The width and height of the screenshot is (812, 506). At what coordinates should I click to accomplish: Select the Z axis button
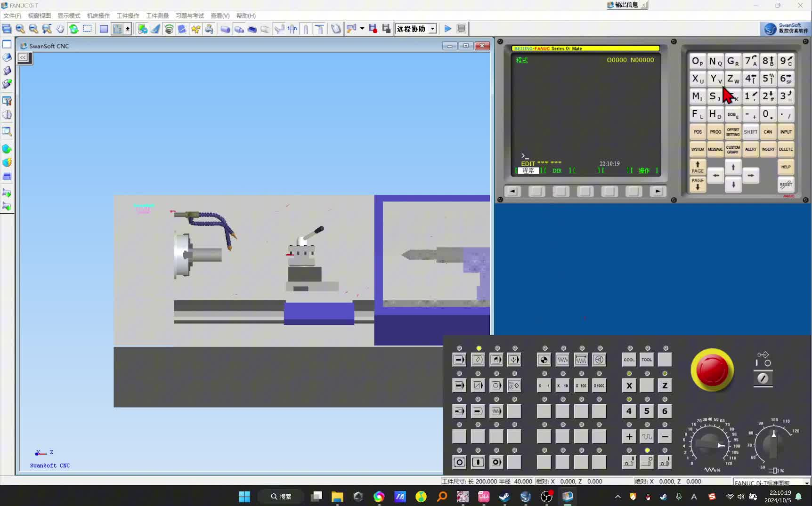pyautogui.click(x=665, y=386)
